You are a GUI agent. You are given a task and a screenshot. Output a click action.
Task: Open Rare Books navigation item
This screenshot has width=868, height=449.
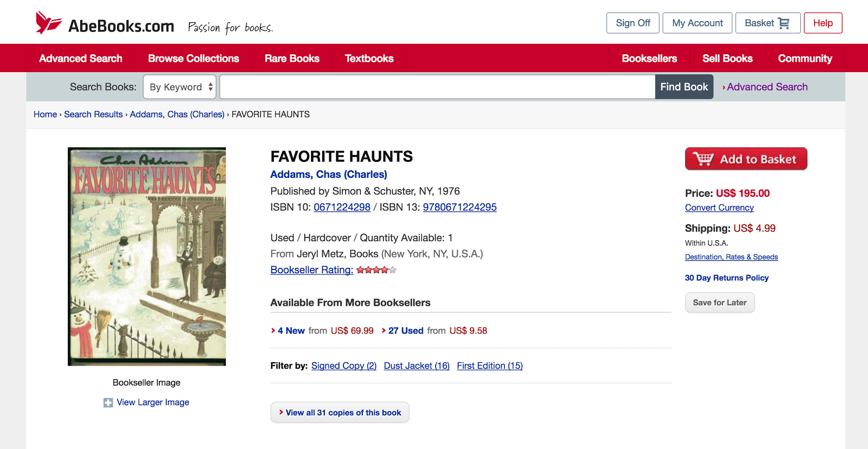pos(292,59)
